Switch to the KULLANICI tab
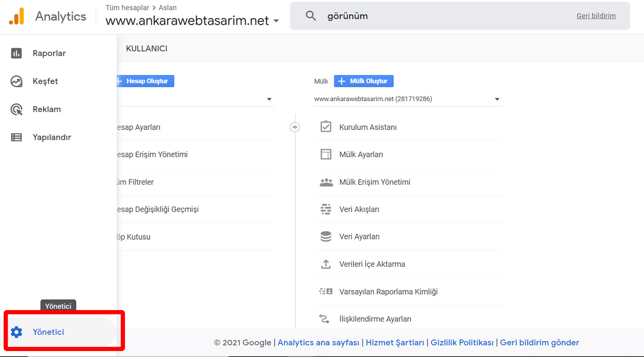 [x=146, y=48]
